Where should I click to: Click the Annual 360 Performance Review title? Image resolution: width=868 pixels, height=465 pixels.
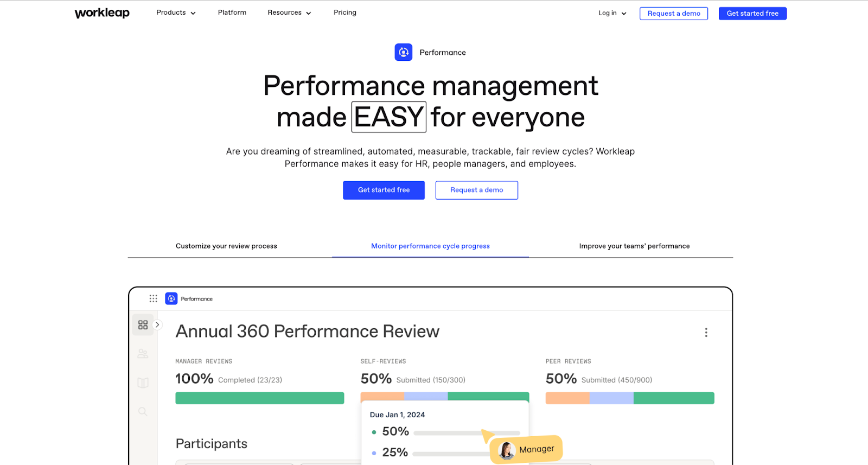click(308, 332)
